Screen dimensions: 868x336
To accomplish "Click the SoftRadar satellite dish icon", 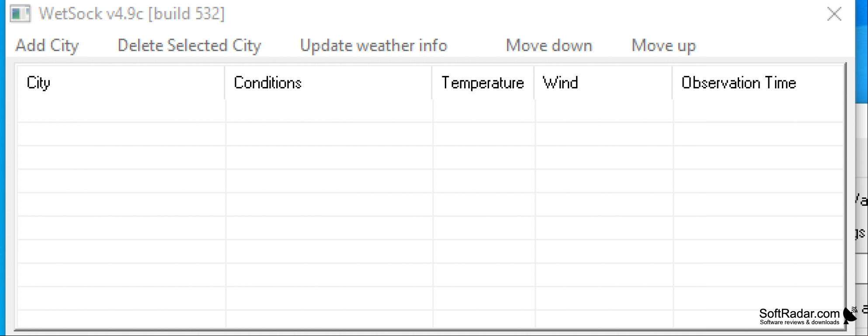I will coord(850,315).
